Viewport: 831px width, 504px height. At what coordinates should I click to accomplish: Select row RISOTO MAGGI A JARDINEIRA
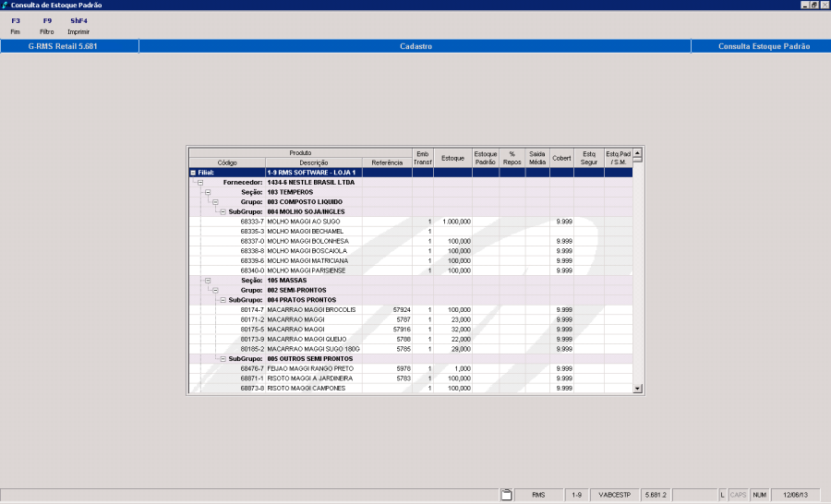(x=411, y=378)
